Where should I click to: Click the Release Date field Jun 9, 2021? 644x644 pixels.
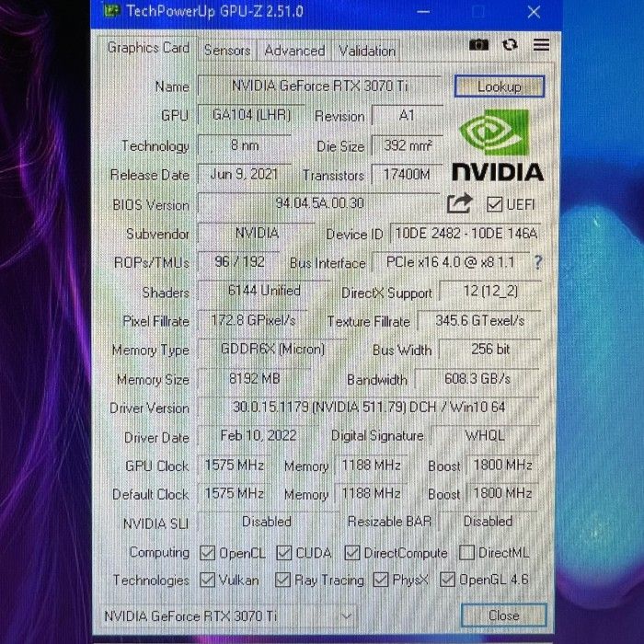point(245,174)
